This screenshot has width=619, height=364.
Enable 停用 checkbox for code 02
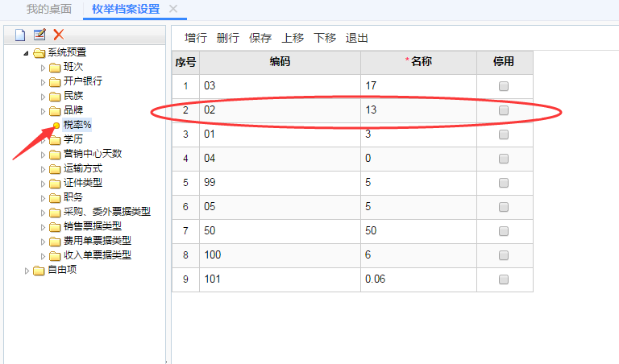click(504, 110)
